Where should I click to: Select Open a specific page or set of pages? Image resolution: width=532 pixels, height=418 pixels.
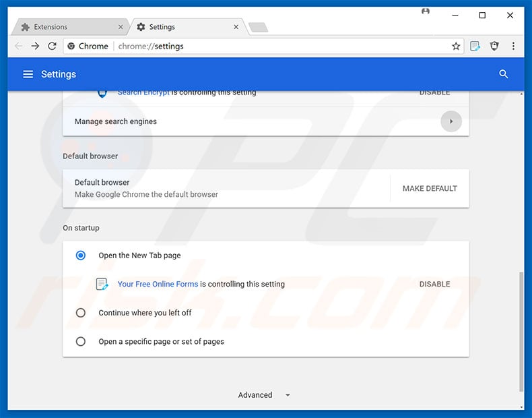tap(80, 341)
